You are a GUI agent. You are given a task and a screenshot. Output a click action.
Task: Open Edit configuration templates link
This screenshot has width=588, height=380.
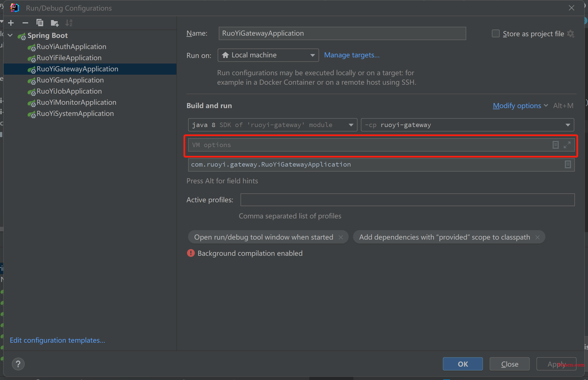57,340
